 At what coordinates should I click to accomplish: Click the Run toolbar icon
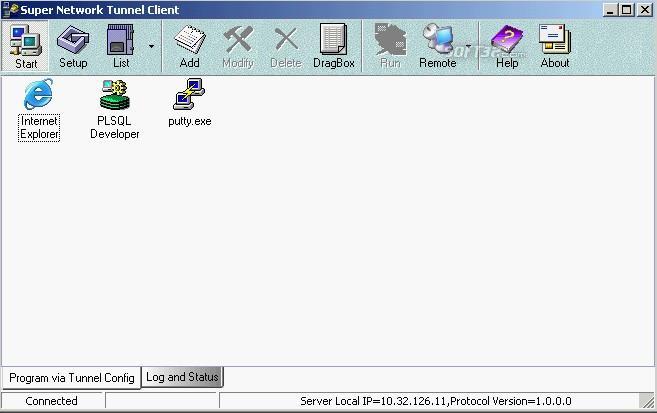click(390, 46)
